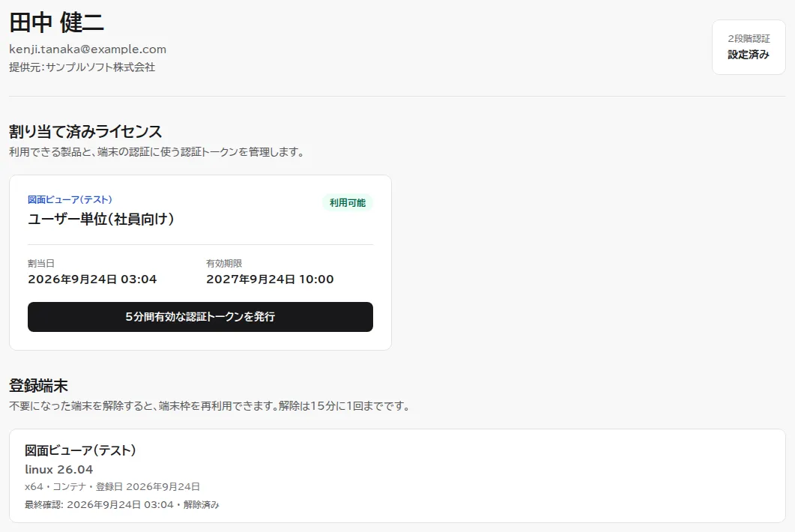Click the 不要になった端末を解除すると description text
Viewport: 795px width, 532px height.
209,406
